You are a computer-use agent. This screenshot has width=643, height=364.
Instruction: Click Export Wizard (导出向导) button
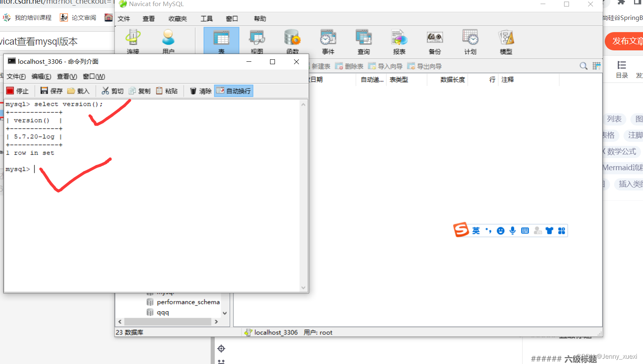[x=424, y=66]
